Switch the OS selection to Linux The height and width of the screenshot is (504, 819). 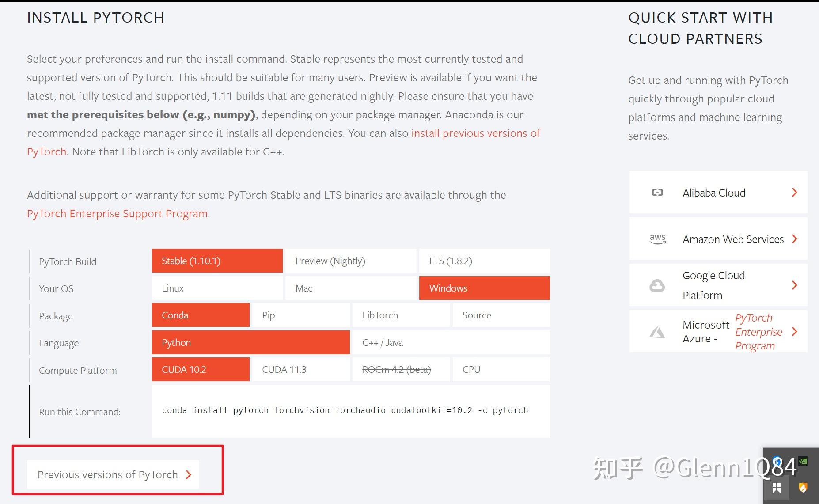click(216, 288)
